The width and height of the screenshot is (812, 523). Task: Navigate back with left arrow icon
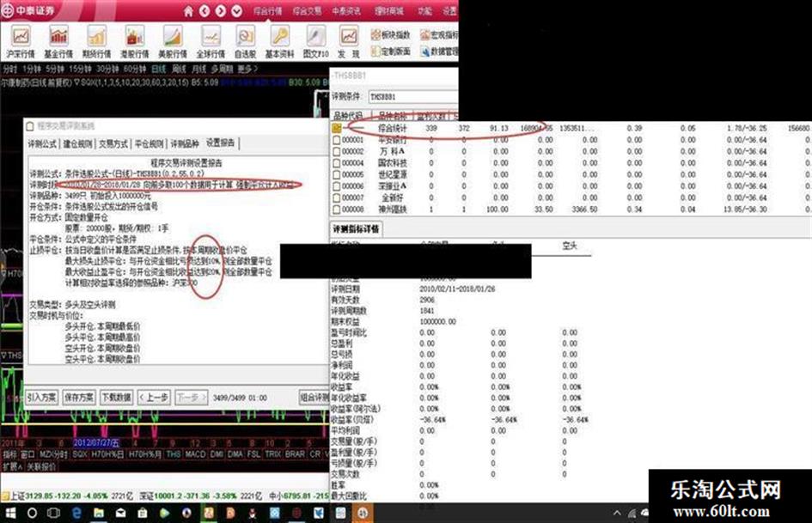point(205,11)
